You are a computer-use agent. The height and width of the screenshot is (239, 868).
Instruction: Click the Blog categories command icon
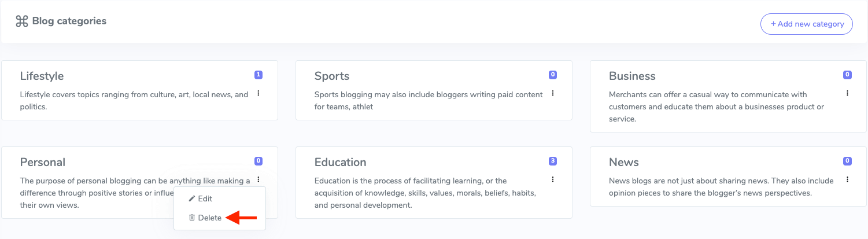(x=22, y=21)
